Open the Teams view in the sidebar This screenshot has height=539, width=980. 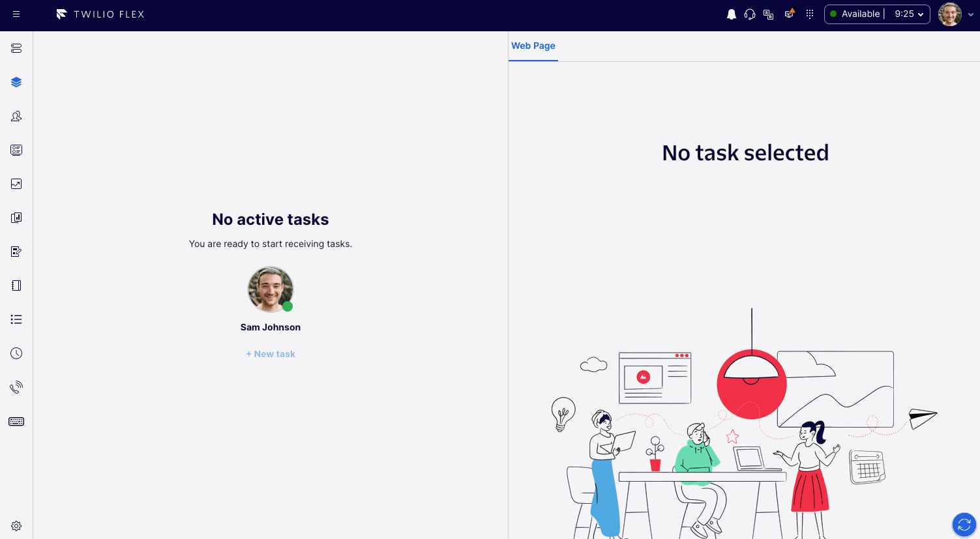[16, 116]
